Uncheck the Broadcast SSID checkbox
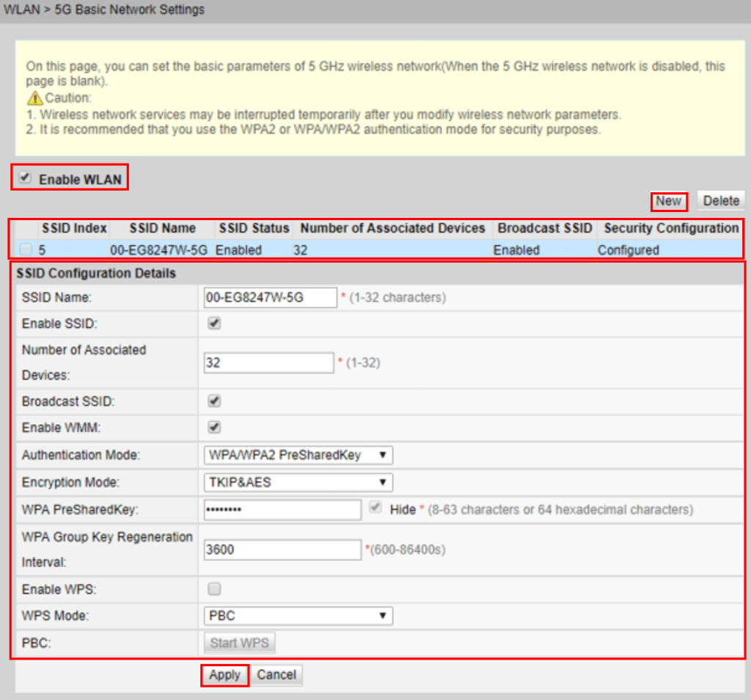This screenshot has width=751, height=700. 215,401
